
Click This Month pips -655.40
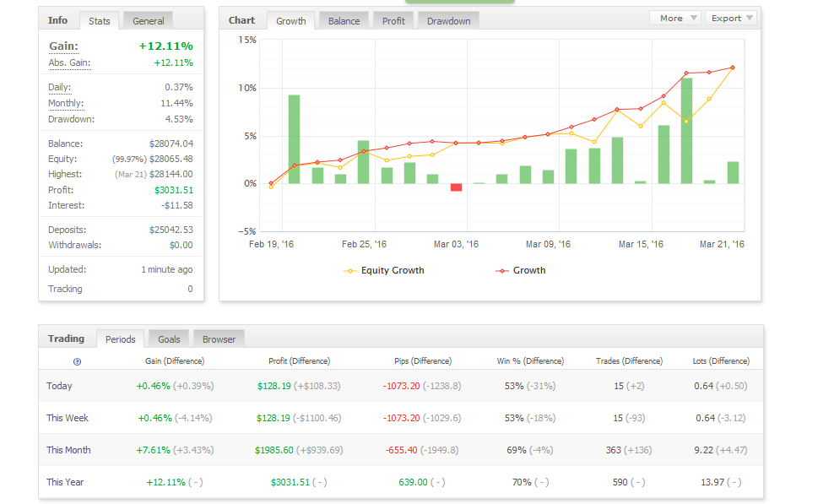(402, 450)
